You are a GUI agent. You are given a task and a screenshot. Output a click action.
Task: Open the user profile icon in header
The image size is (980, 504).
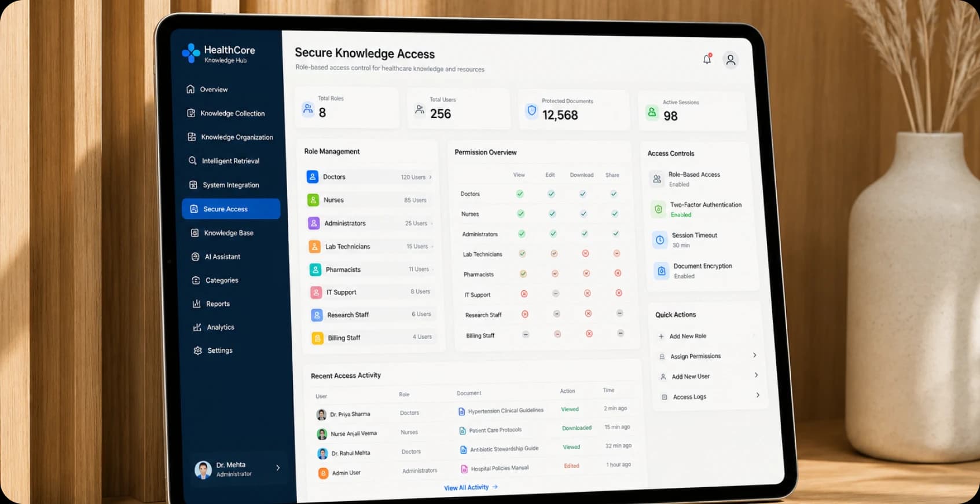pyautogui.click(x=731, y=60)
